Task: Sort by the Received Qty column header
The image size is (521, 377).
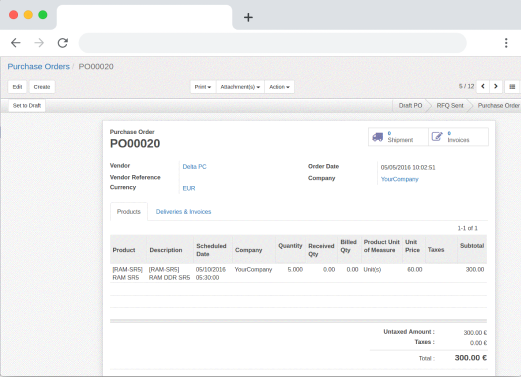Action: (321, 250)
